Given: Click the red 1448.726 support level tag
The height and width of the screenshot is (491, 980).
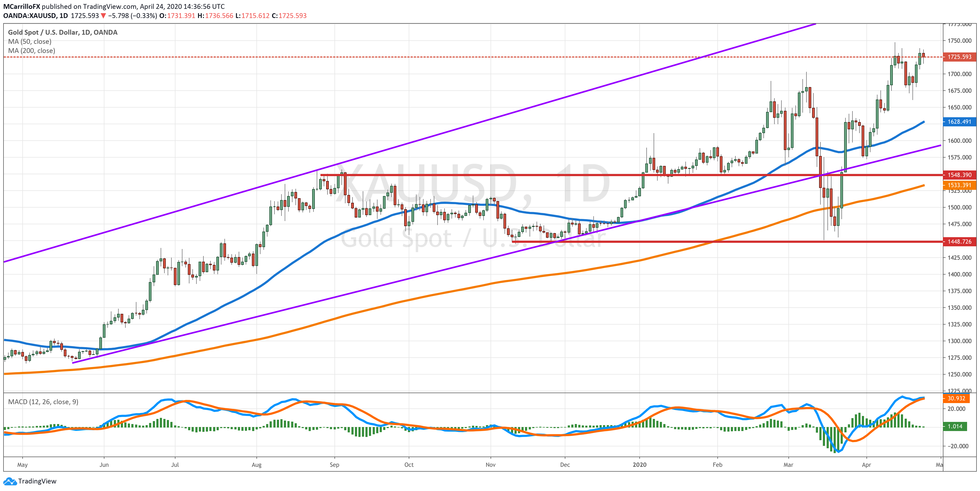Looking at the screenshot, I should pos(960,242).
